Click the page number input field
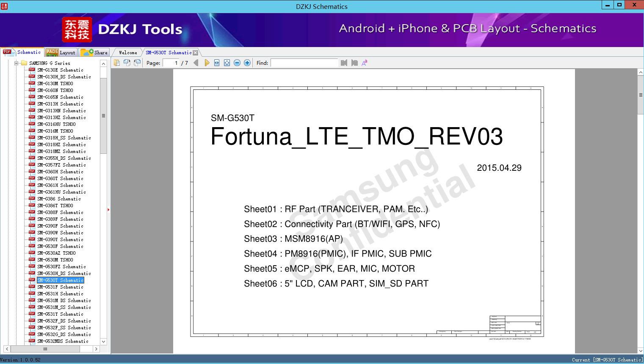Viewport: 644px width, 364px height. 171,63
